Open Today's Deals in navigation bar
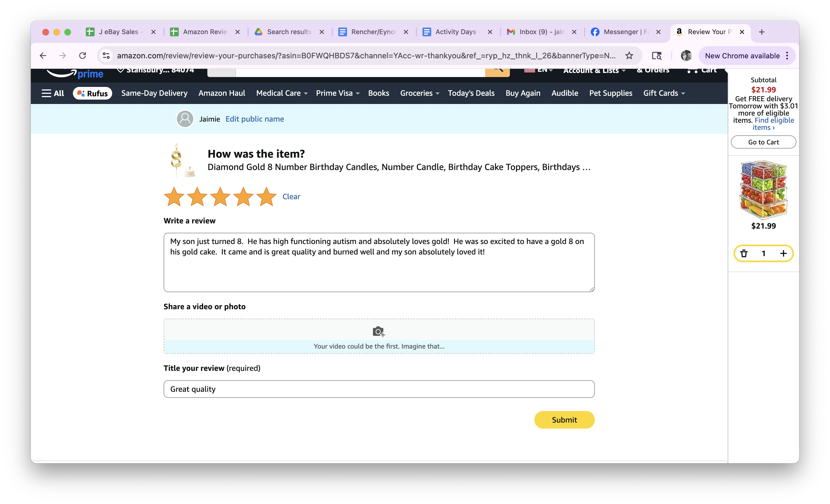 [471, 93]
